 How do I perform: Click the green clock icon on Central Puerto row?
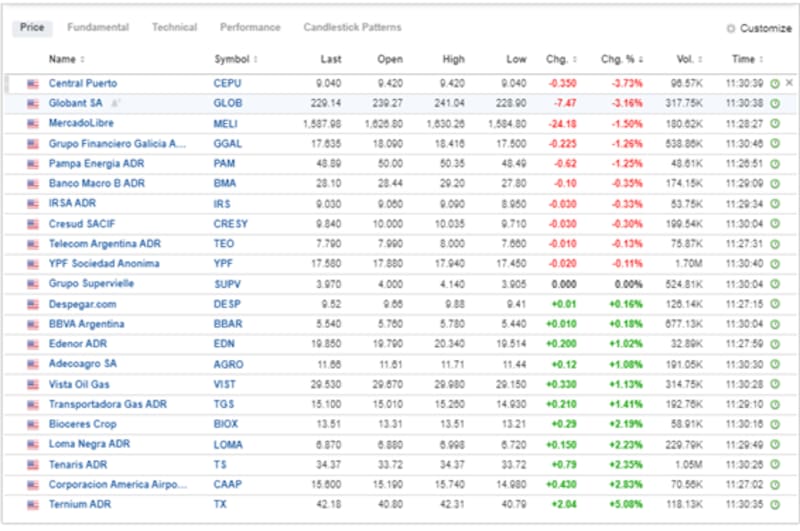click(775, 83)
